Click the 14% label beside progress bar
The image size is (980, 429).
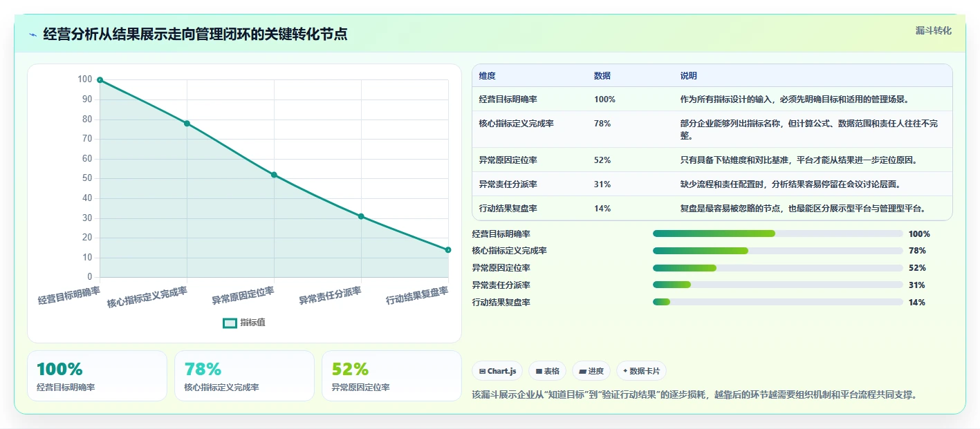[917, 303]
